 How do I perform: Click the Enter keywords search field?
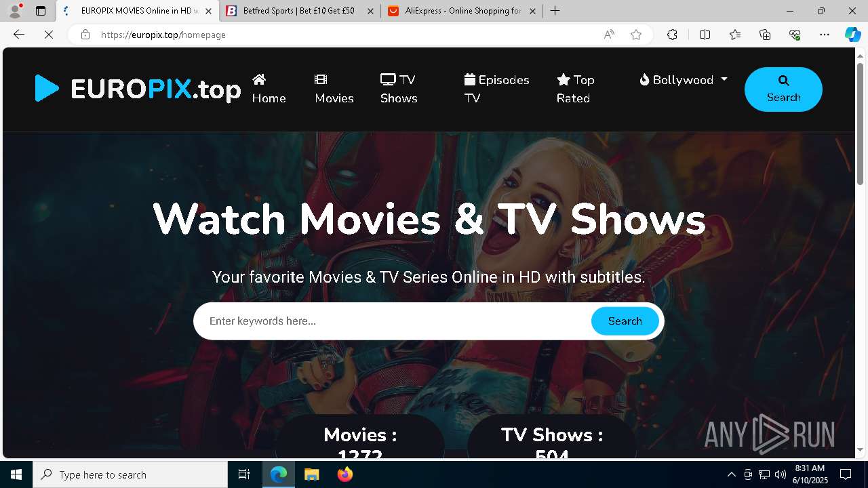pos(393,321)
